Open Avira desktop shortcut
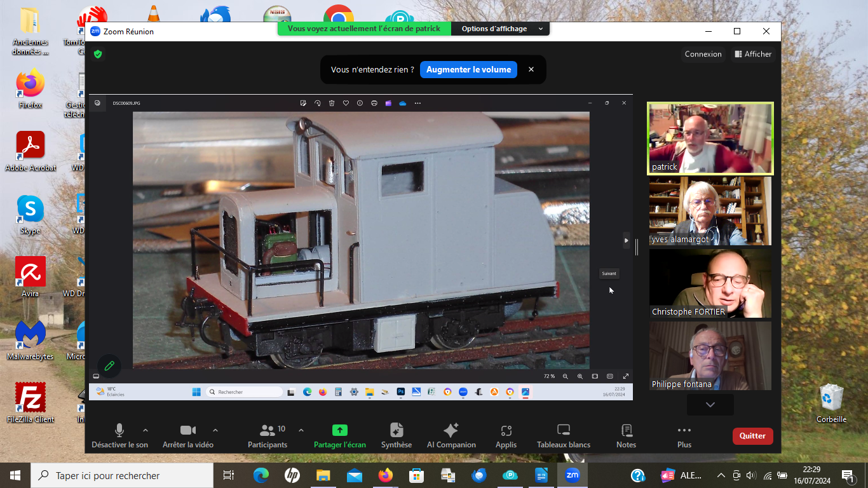 (31, 277)
